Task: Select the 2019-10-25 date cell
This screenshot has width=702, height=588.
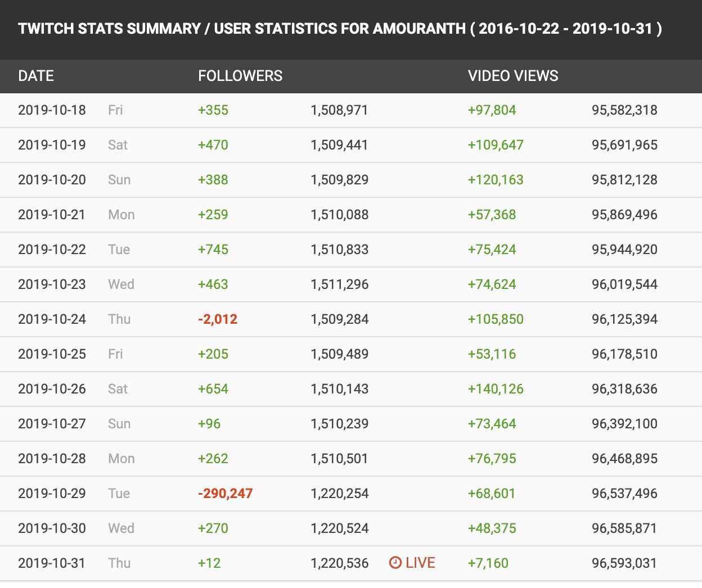Action: point(52,354)
